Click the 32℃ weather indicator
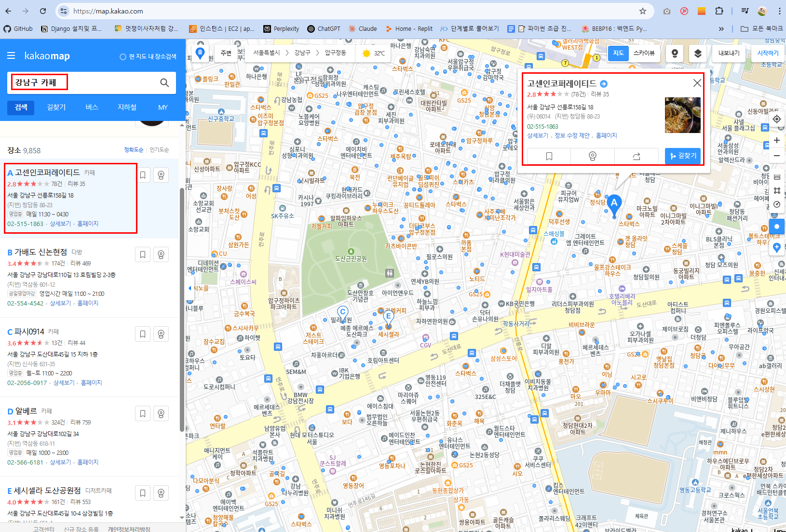 (x=374, y=53)
